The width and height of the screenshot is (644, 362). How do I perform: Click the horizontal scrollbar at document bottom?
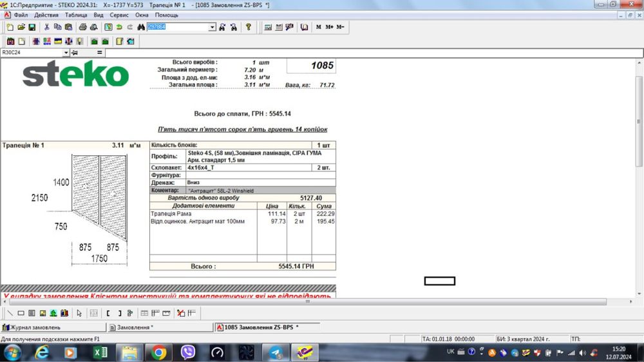[x=308, y=301]
